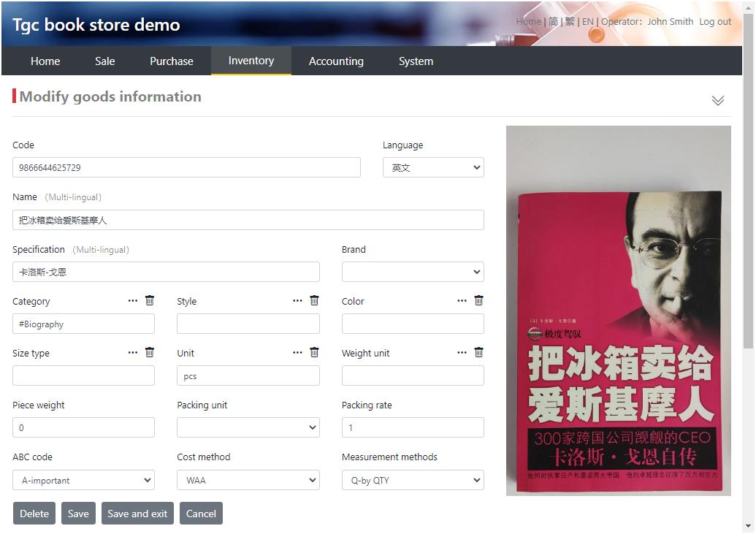Click the empty Style input field

248,324
